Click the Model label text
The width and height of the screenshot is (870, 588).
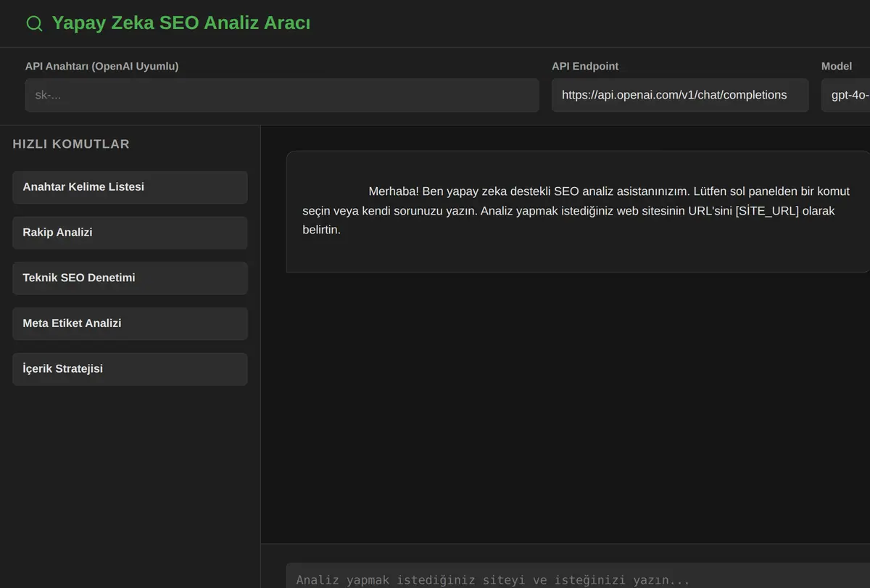pos(837,66)
